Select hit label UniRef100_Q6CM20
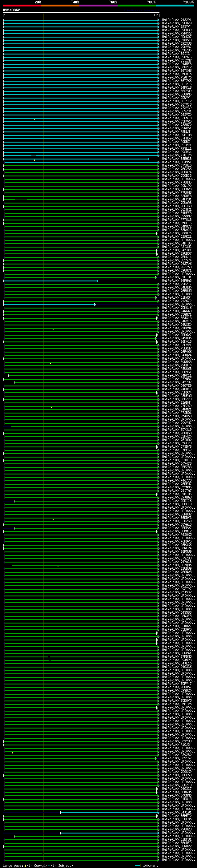This screenshot has width=197, height=868. 177,189
